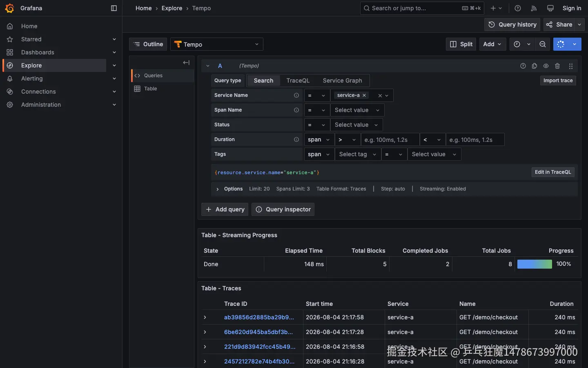This screenshot has width=588, height=368.
Task: Open Administration in the sidebar
Action: point(41,105)
